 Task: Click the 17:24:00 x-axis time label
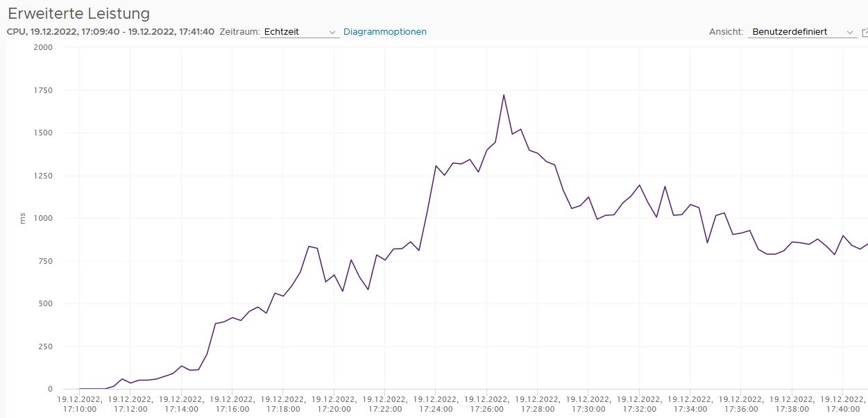click(x=436, y=405)
